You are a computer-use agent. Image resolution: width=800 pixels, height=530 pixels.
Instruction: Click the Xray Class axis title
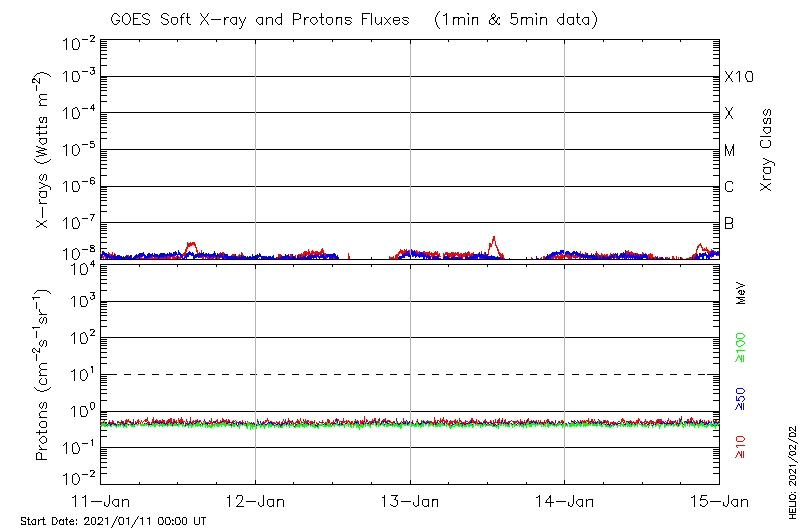(x=767, y=150)
